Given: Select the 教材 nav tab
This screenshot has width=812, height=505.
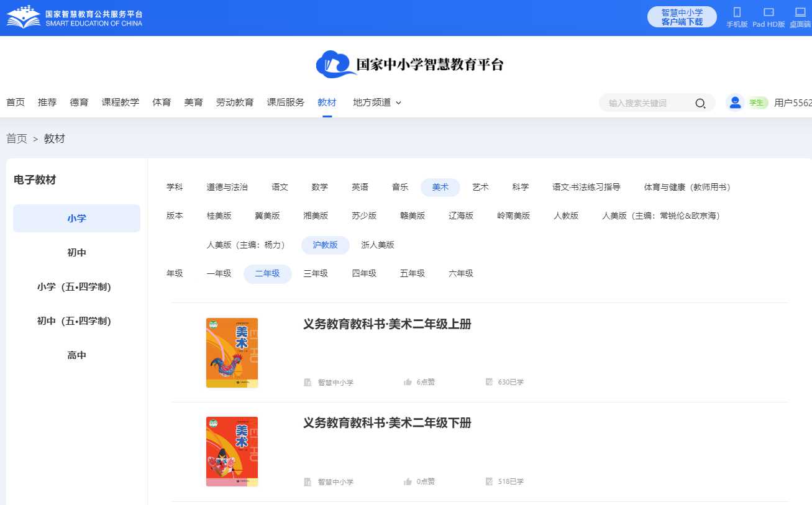Looking at the screenshot, I should pyautogui.click(x=327, y=102).
